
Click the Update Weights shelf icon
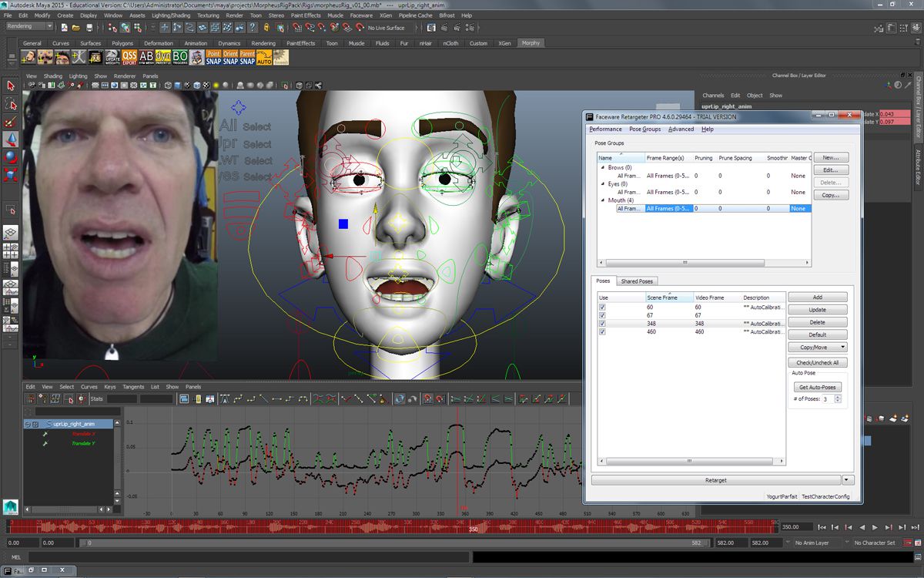click(x=112, y=58)
